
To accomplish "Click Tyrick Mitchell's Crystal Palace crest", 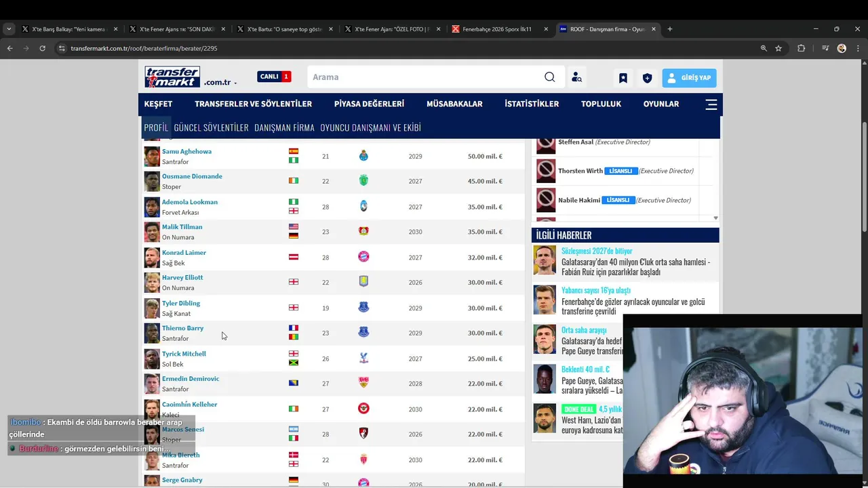I will tap(363, 358).
